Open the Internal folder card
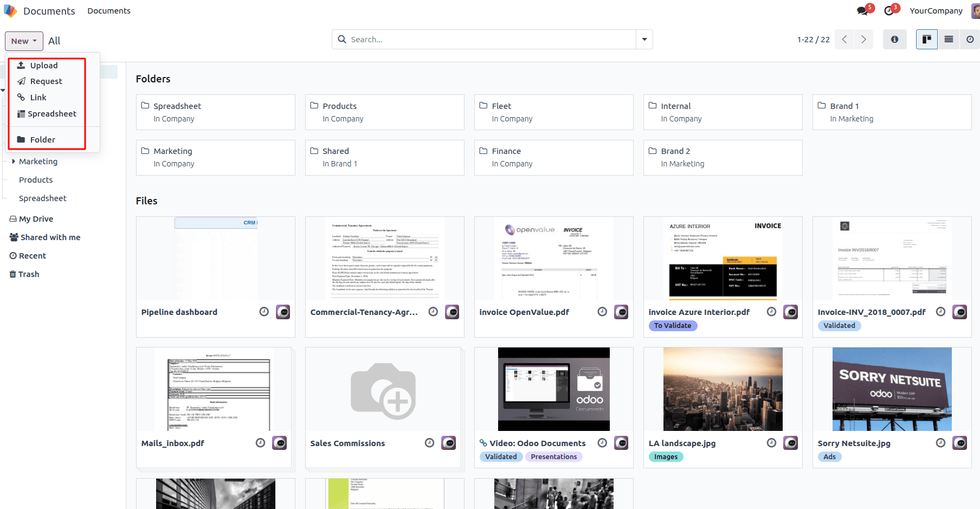Viewport: 980px width, 509px height. (x=723, y=112)
